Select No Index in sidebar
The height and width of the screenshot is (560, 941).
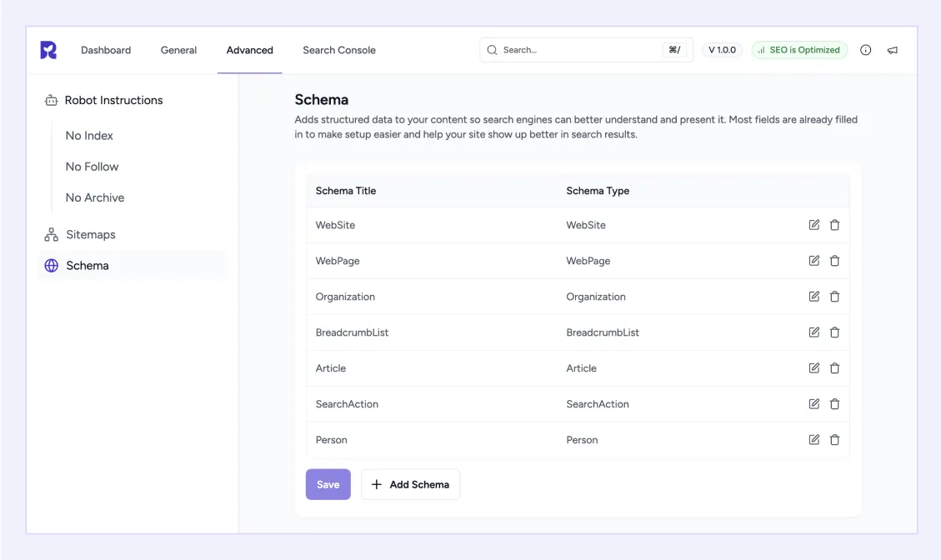click(x=89, y=136)
